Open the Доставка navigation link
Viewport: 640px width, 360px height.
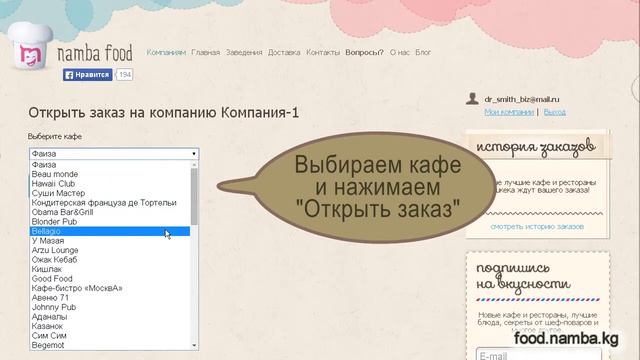tap(284, 52)
